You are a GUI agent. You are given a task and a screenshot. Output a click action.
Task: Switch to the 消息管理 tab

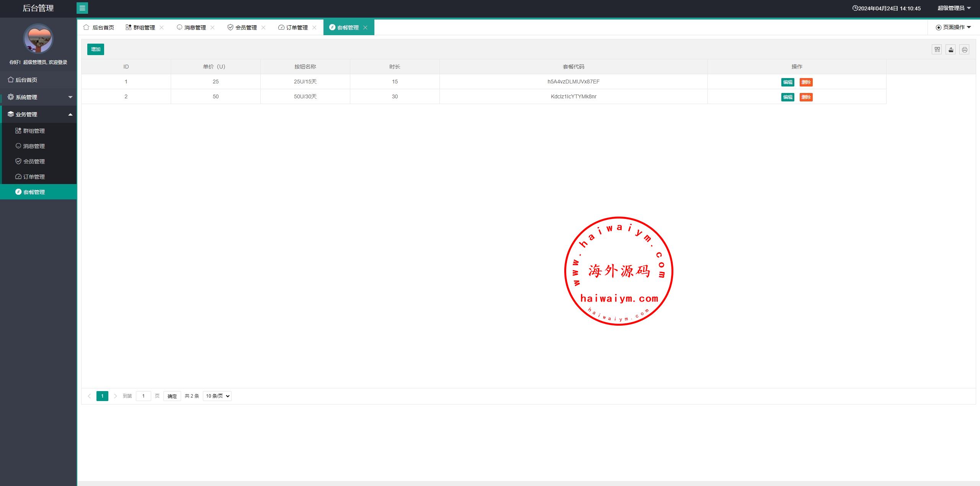pos(194,28)
